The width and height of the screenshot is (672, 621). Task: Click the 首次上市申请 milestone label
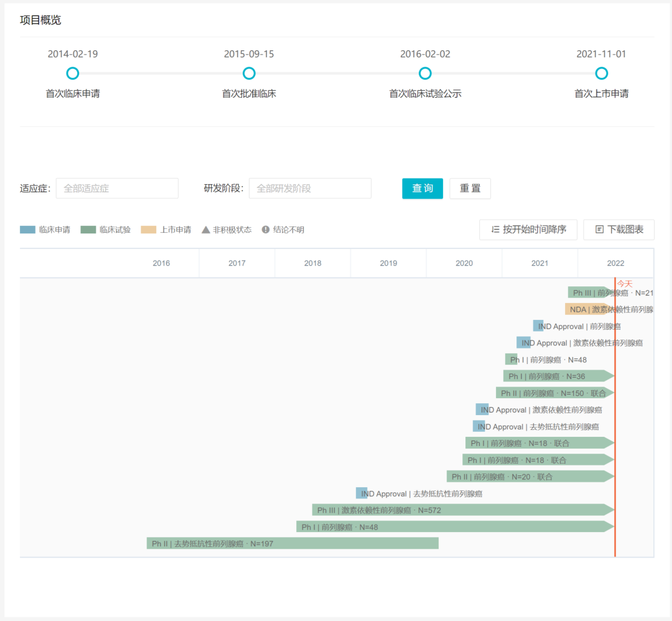click(601, 93)
